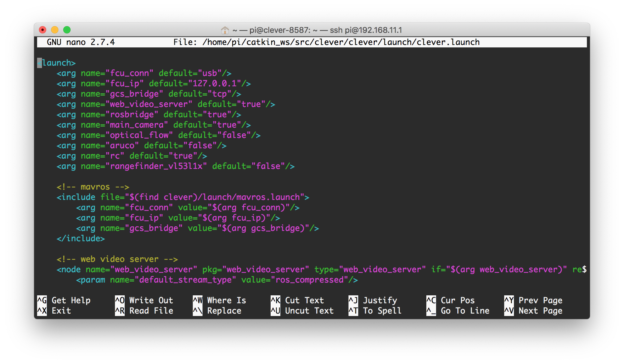Viewport: 624px width, 364px height.
Task: Click the highlighted launch tag cursor block
Action: [40, 63]
